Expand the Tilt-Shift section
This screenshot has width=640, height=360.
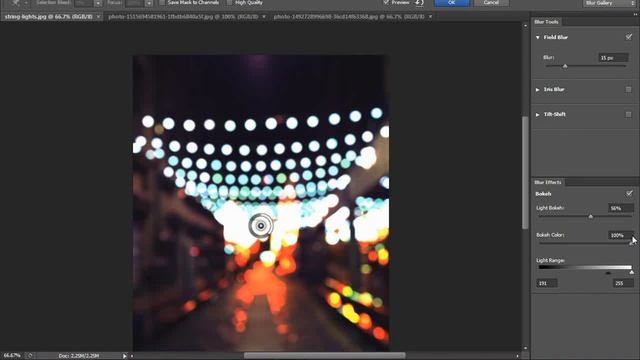pyautogui.click(x=538, y=115)
